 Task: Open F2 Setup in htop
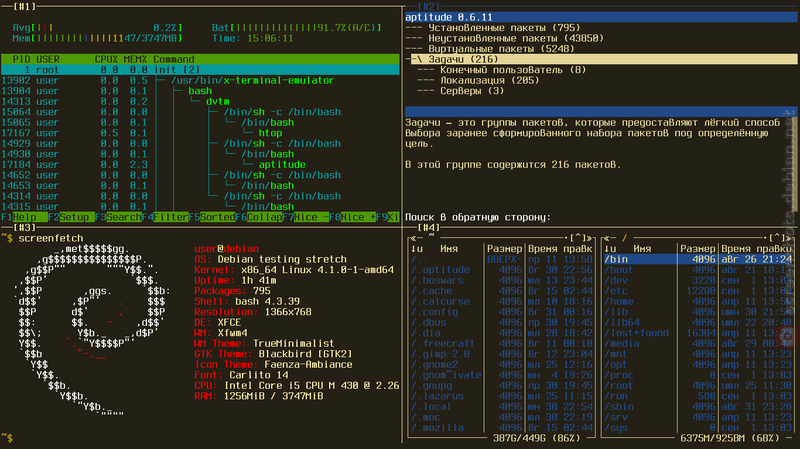click(x=71, y=217)
